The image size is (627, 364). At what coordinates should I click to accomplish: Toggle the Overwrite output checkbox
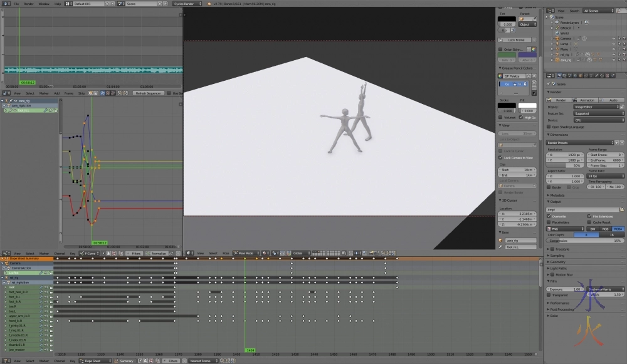(549, 216)
